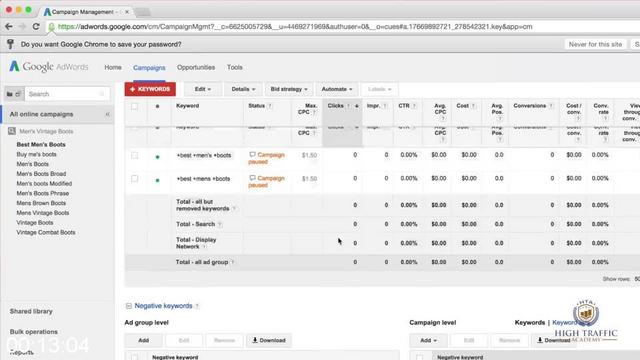
Task: Click the browser back arrow
Action: click(9, 27)
